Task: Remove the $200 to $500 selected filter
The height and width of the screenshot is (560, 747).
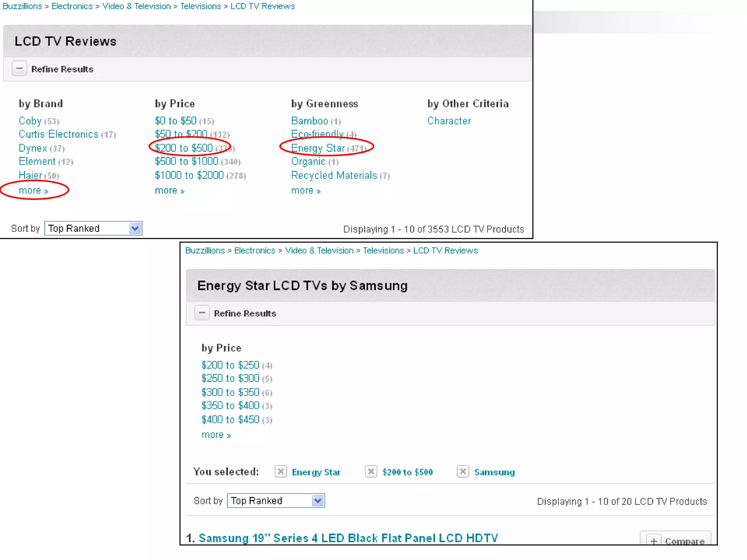Action: (x=371, y=471)
